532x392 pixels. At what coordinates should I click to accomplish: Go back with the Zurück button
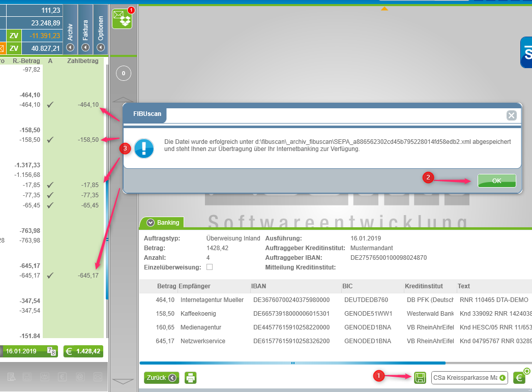click(161, 378)
